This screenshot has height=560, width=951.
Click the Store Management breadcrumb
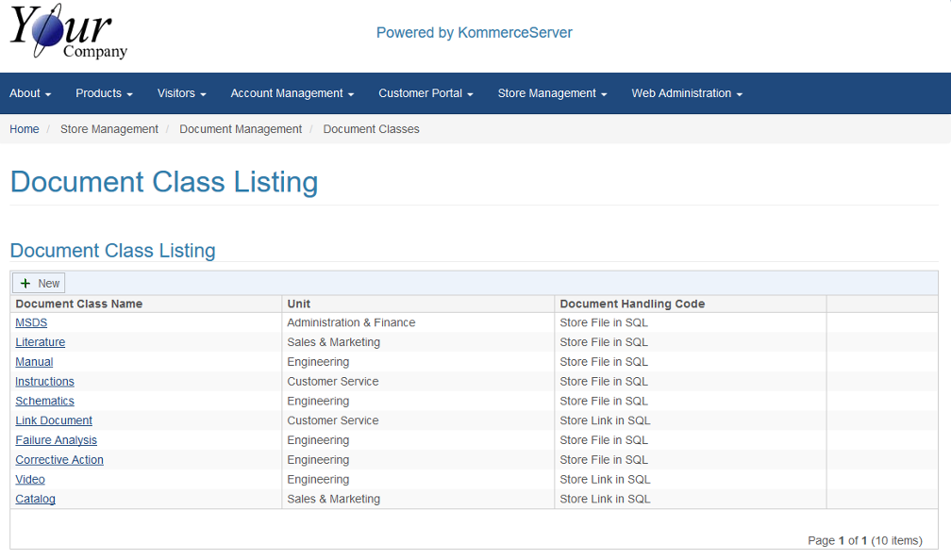click(x=109, y=129)
